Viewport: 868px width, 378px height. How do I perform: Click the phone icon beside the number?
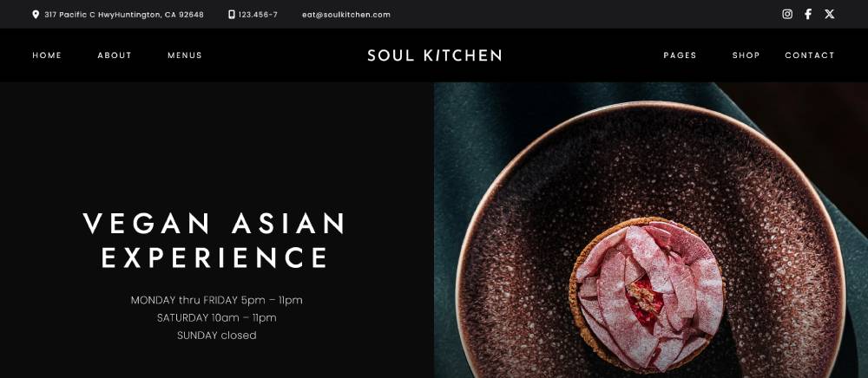tap(232, 15)
